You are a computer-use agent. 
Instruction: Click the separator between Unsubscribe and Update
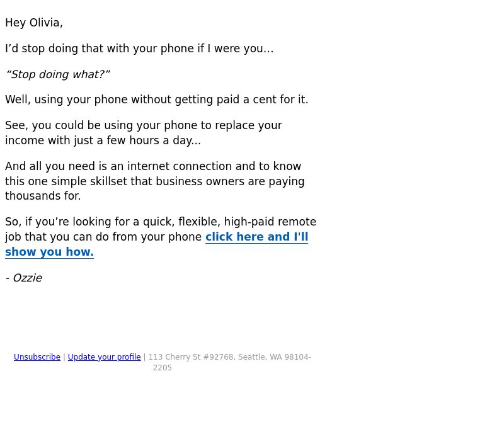64,357
